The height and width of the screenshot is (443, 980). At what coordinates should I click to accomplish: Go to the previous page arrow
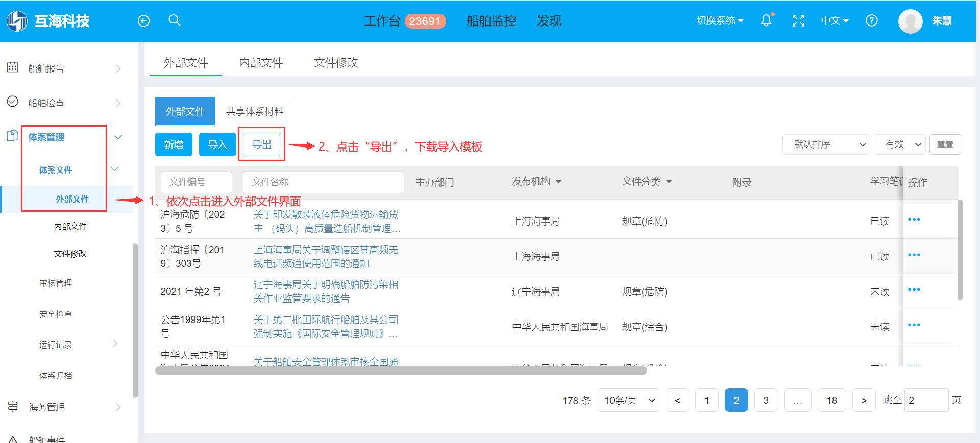point(677,400)
